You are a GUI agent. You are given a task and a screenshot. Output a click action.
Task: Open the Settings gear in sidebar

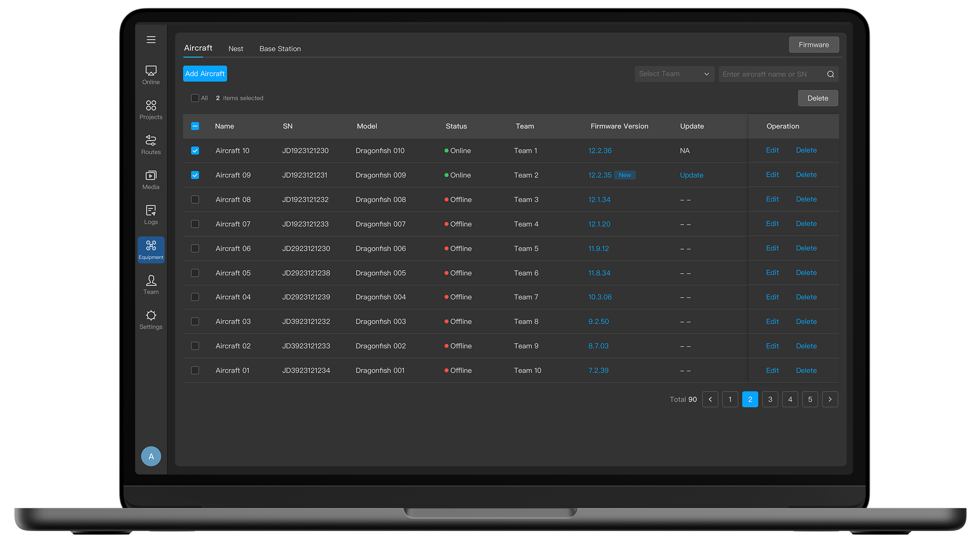tap(151, 320)
